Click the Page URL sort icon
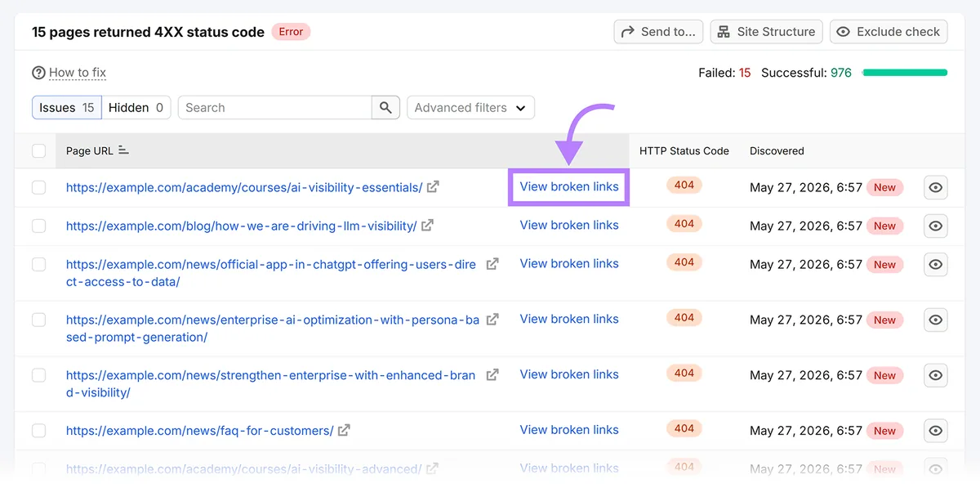The width and height of the screenshot is (980, 488). coord(123,150)
